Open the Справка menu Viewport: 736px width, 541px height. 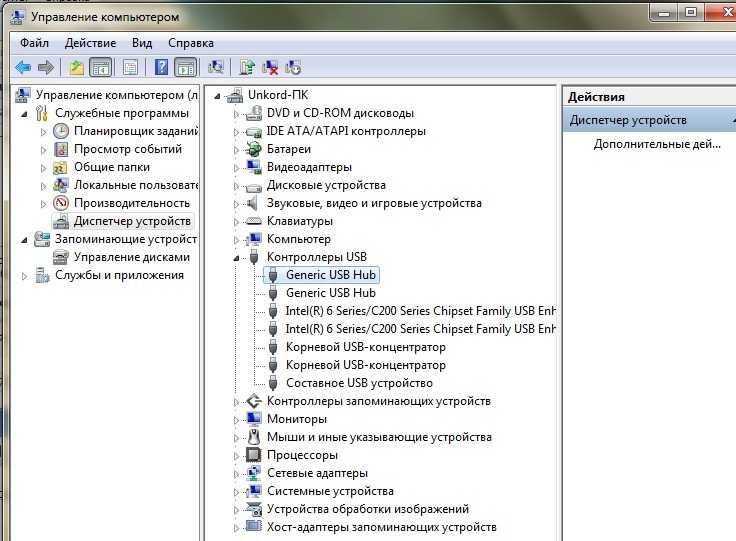pyautogui.click(x=191, y=43)
